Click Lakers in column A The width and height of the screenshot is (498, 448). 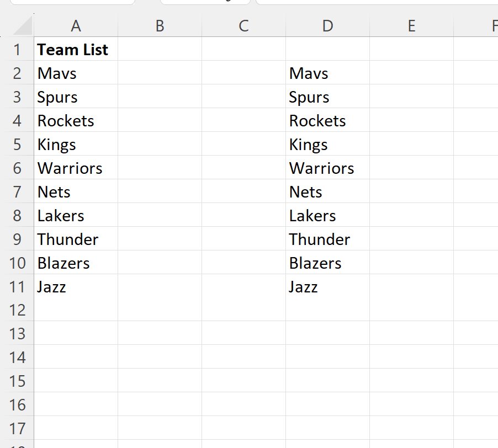coord(61,216)
